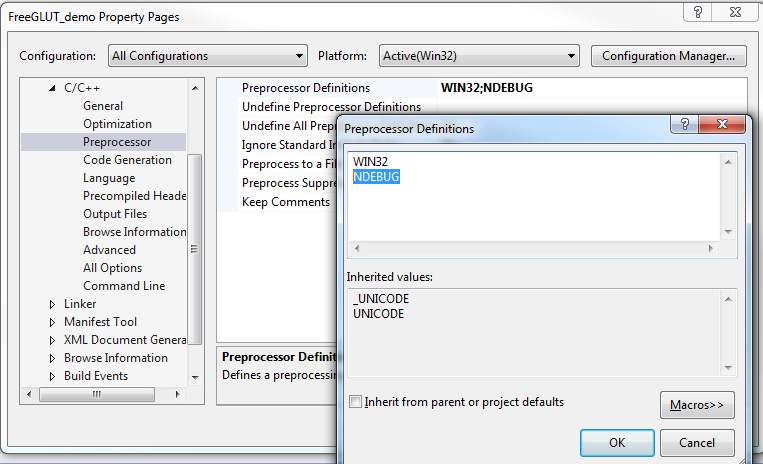Select the Optimization tree item
Viewport: 763px width, 464px height.
tap(117, 124)
